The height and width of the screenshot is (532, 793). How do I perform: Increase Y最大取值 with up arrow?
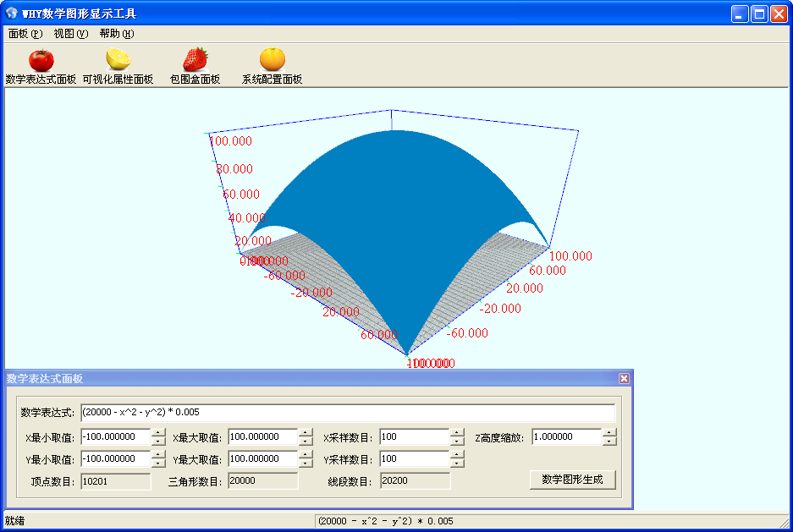[x=306, y=455]
